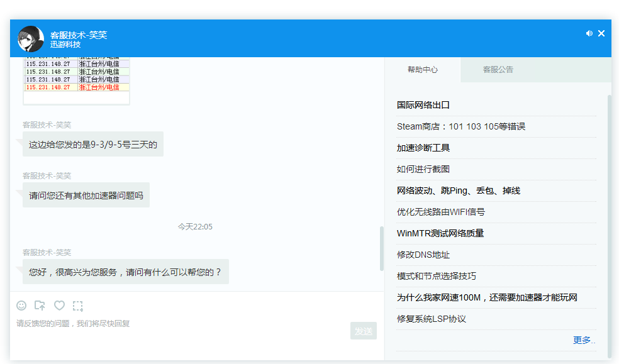Screen dimensions: 619x364
Task: Click the chat history scrollbar
Action: click(x=381, y=248)
